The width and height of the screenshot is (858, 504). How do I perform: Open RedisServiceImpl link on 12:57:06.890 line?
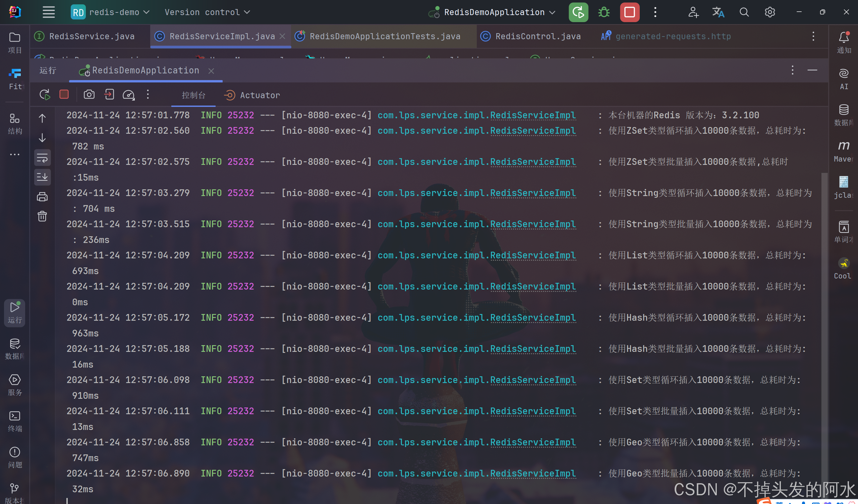[x=533, y=474]
